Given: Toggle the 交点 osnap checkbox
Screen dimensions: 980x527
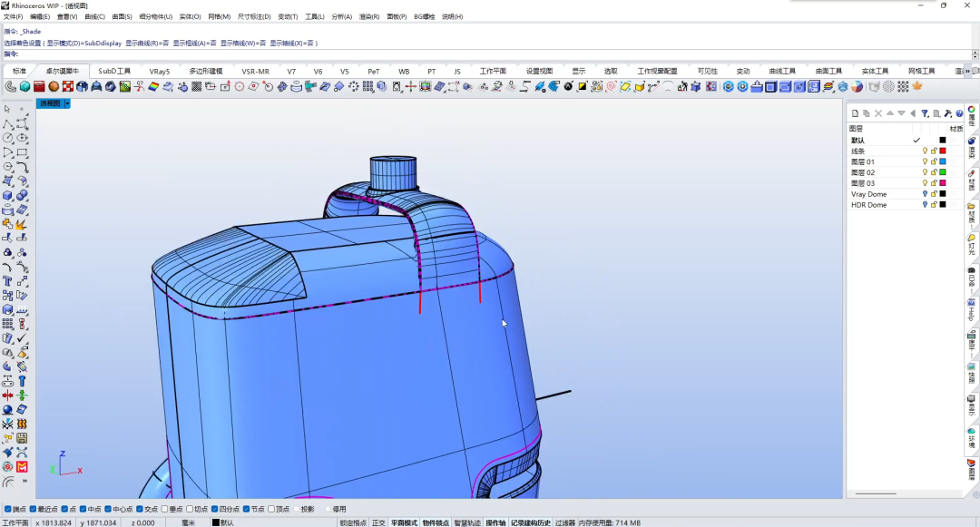Looking at the screenshot, I should (x=140, y=510).
